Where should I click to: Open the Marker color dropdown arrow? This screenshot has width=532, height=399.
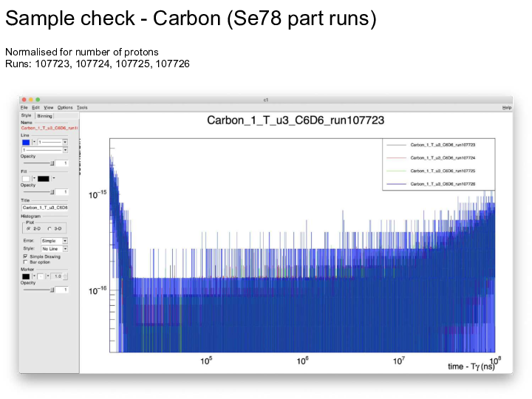pyautogui.click(x=34, y=276)
